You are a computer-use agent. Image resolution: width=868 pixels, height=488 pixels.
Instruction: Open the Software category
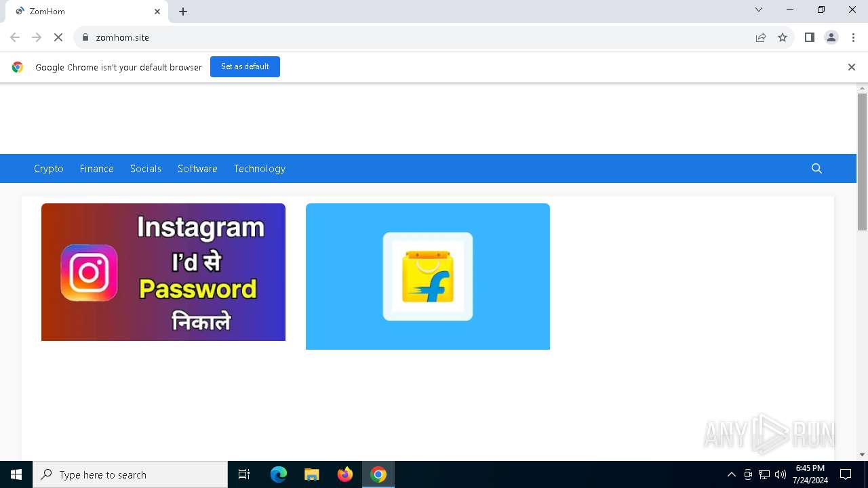197,169
